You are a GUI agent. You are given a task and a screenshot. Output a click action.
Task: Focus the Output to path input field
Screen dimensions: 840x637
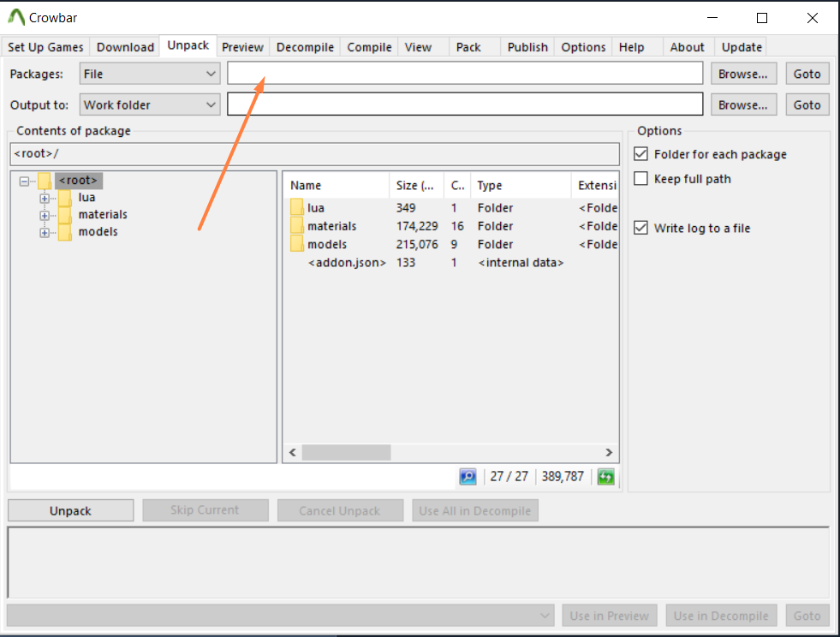coord(465,104)
